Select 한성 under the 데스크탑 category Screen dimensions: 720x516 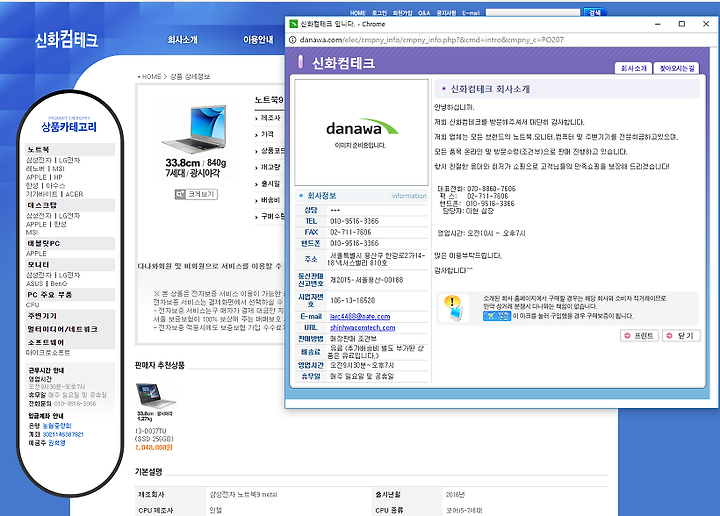point(60,224)
